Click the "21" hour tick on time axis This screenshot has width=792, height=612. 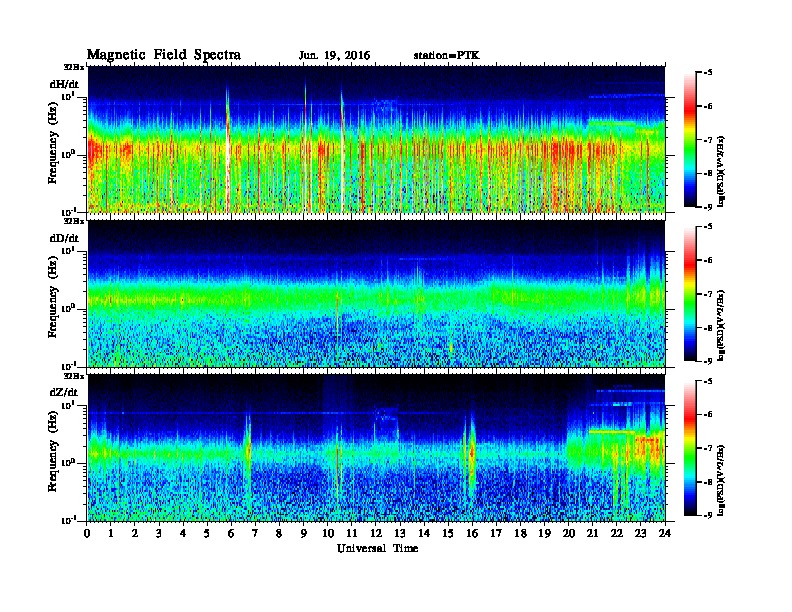point(592,533)
